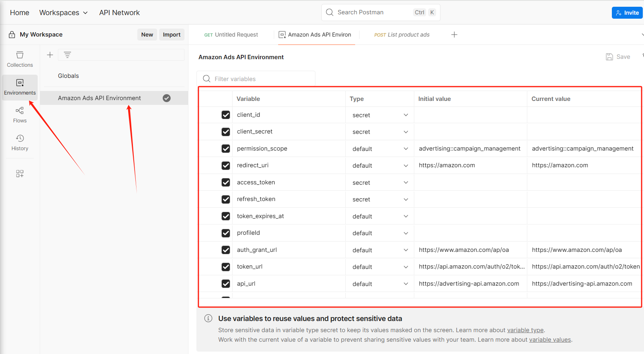Click the filter icon in environments list
The width and height of the screenshot is (644, 354).
(67, 55)
